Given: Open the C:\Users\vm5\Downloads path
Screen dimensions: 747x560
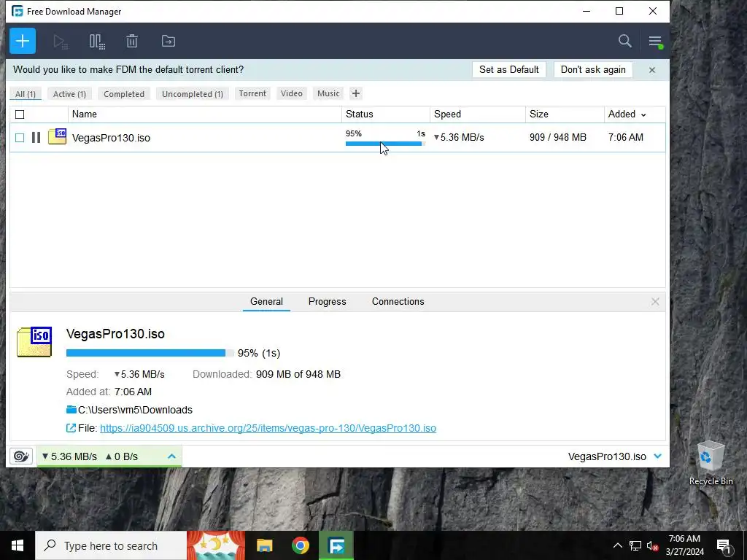Looking at the screenshot, I should point(135,410).
